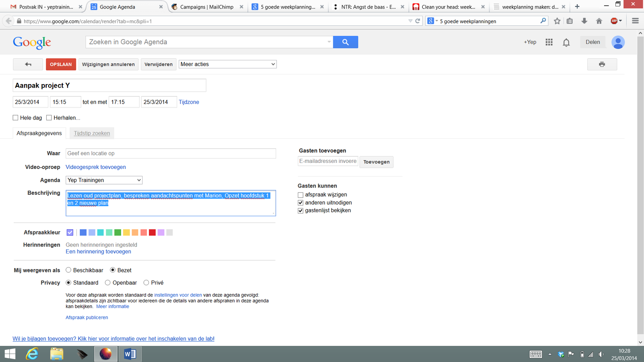Screen dimensions: 644x362
Task: Click the bookmark star icon in toolbar
Action: pyautogui.click(x=557, y=21)
